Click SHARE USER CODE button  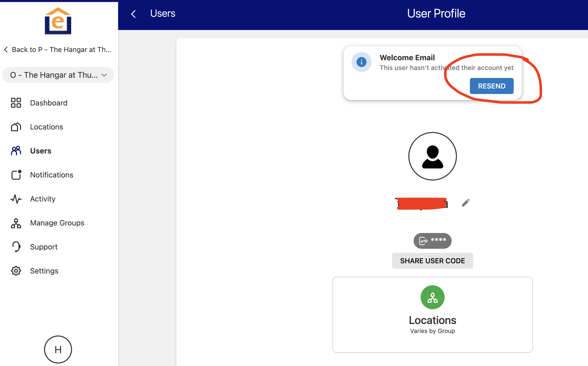click(432, 261)
